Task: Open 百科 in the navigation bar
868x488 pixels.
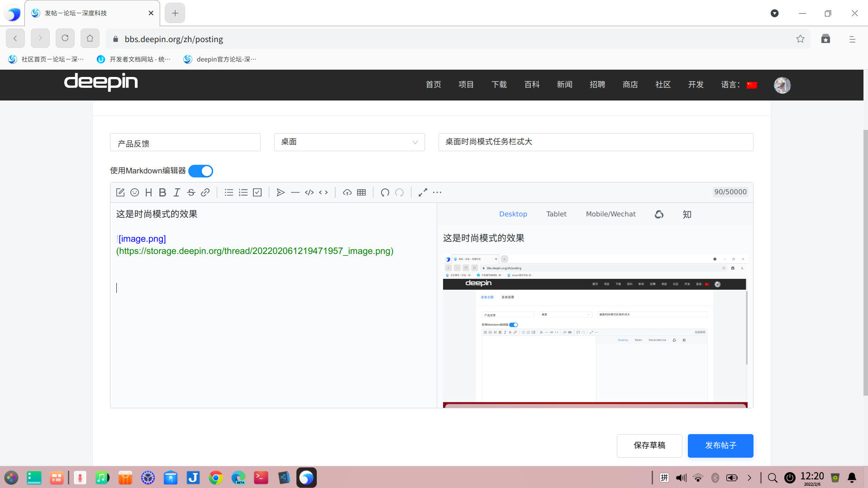Action: (532, 85)
